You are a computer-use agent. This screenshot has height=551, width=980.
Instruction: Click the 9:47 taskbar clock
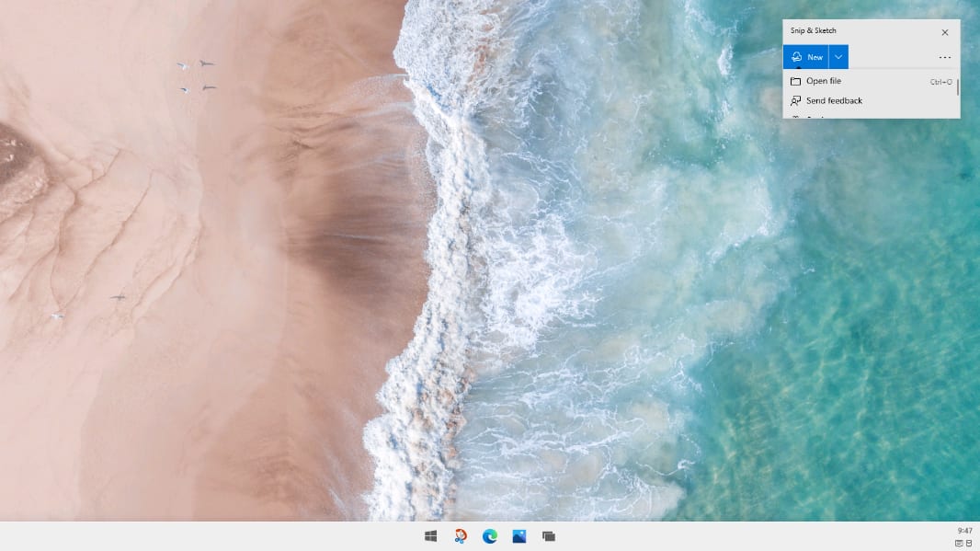pyautogui.click(x=964, y=531)
